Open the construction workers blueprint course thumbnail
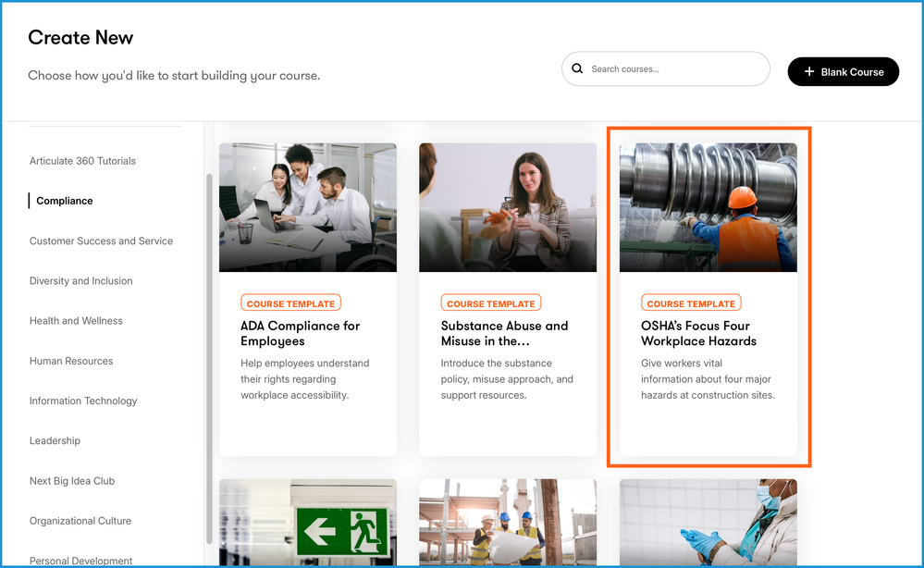 pyautogui.click(x=507, y=523)
